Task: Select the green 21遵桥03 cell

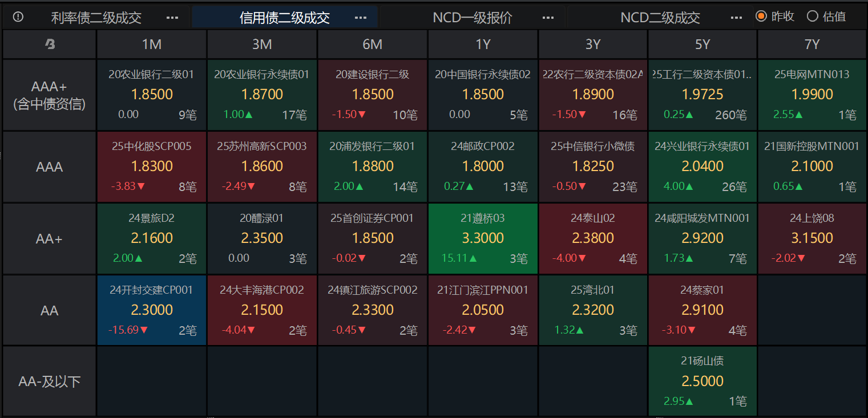Action: tap(482, 238)
